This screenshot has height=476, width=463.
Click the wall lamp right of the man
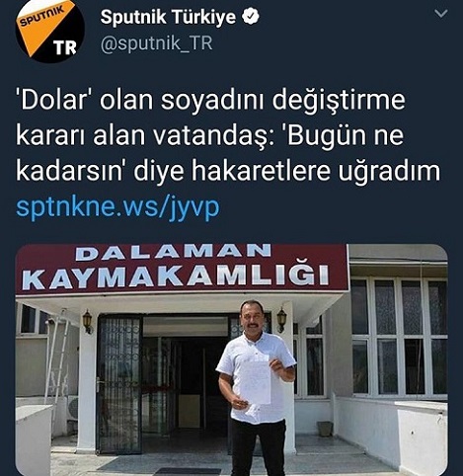281,320
